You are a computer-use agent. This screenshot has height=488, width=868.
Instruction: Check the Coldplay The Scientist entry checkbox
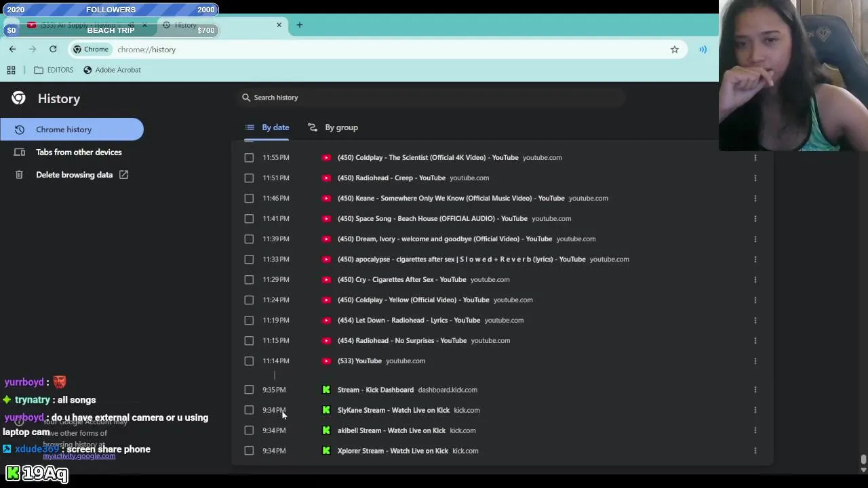(249, 157)
